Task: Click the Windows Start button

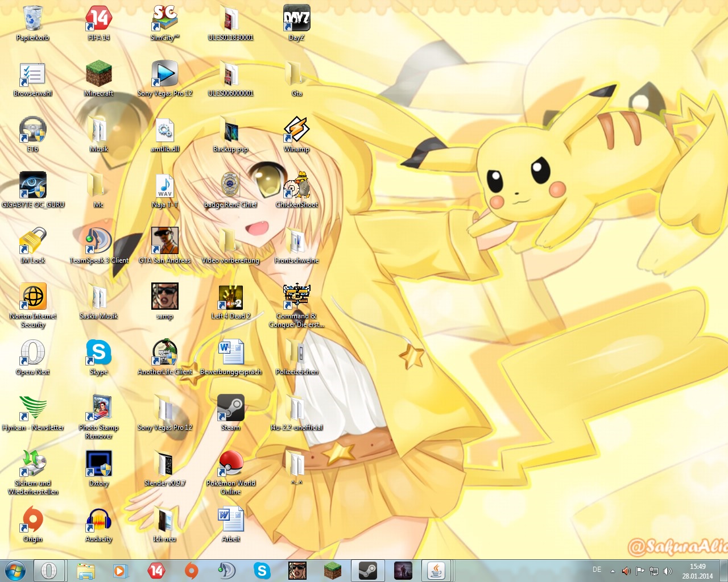Action: (15, 570)
